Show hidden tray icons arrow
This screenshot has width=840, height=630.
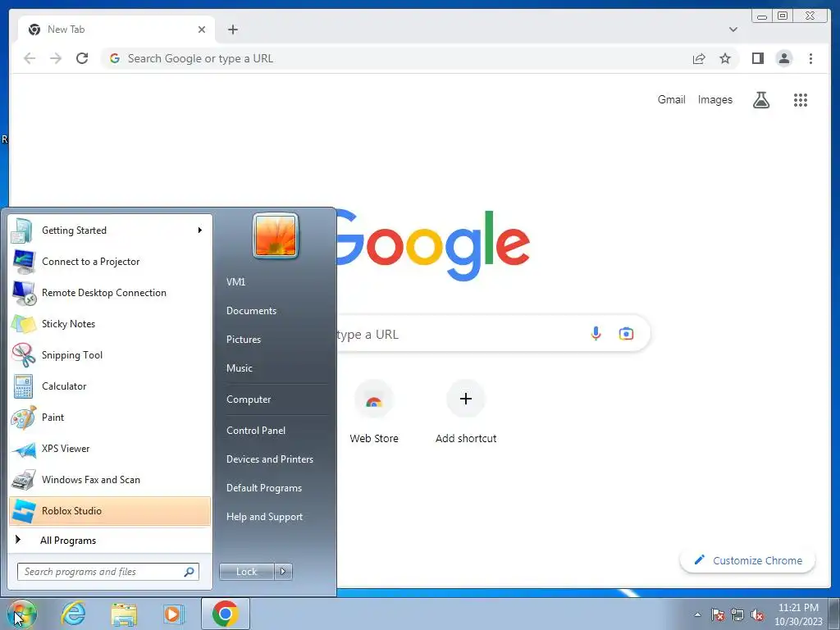697,614
